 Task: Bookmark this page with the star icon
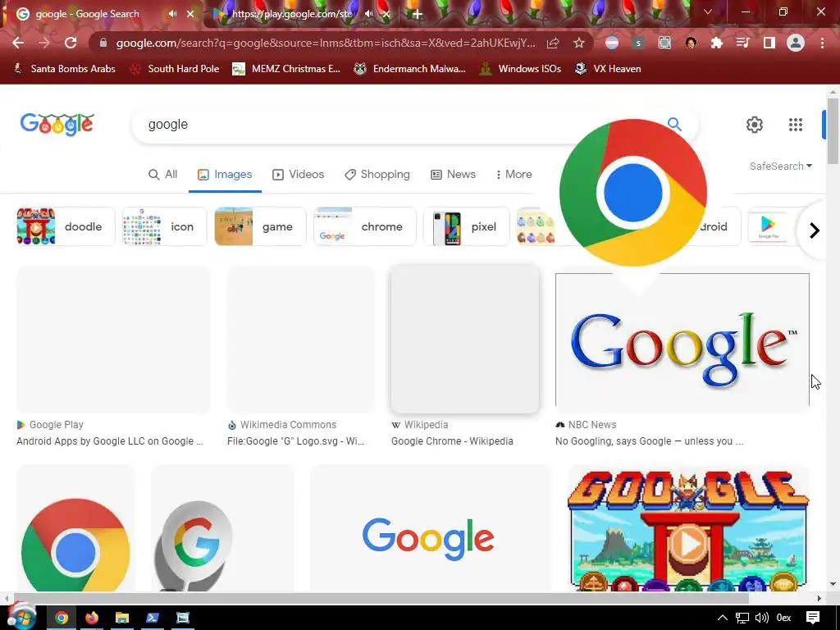tap(579, 43)
